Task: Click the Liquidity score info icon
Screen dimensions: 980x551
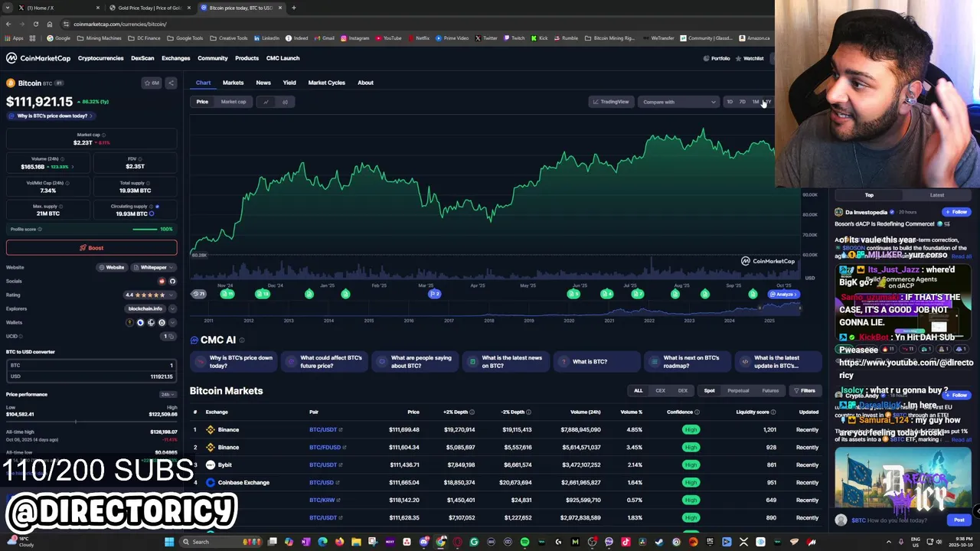Action: tap(773, 412)
